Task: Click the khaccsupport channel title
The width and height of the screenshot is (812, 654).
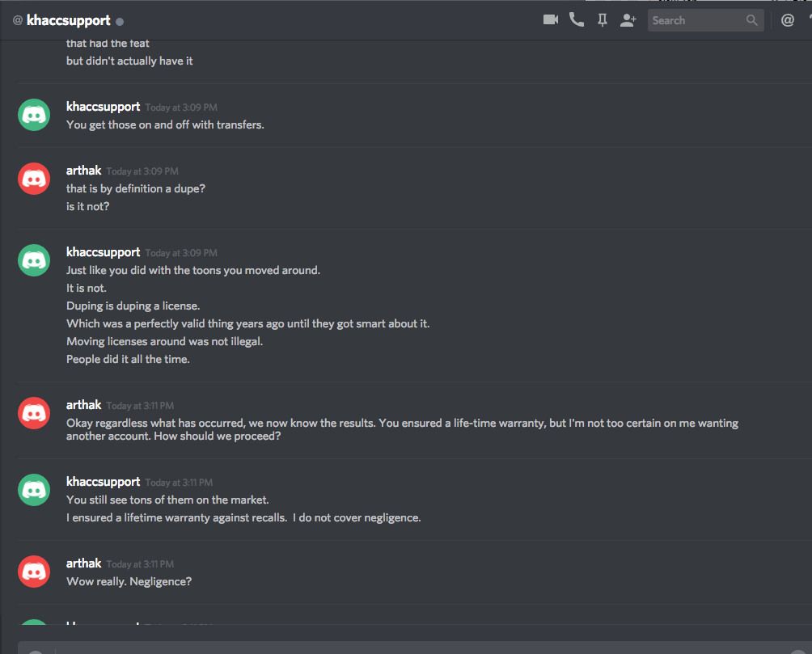Action: pos(68,20)
